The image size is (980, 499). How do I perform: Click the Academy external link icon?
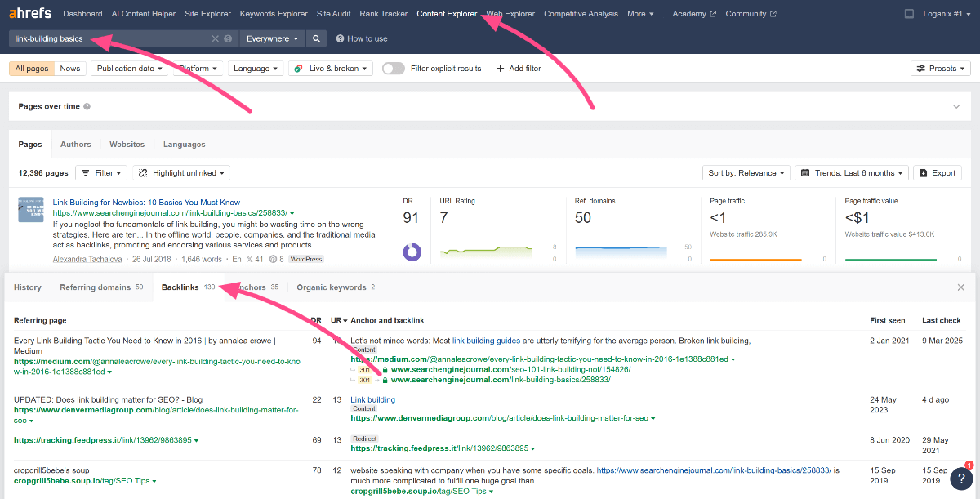pyautogui.click(x=713, y=14)
